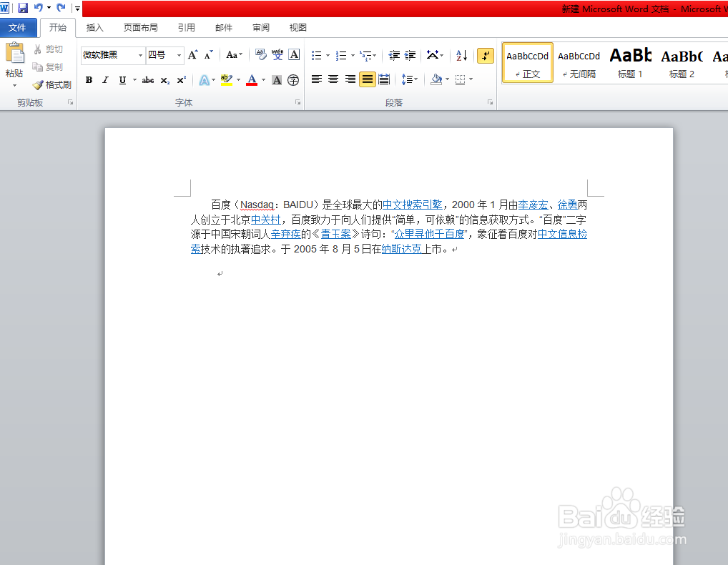Open the Chinese layout (中文版式) dropdown

pos(435,56)
